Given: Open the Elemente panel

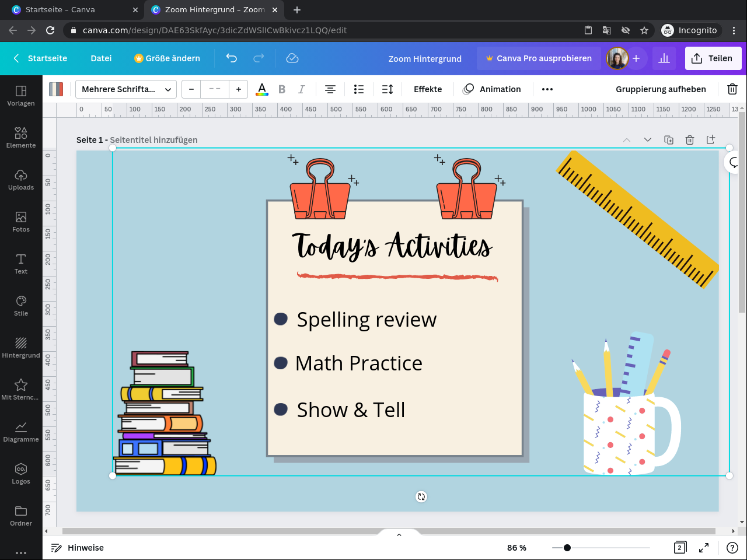Looking at the screenshot, I should [21, 138].
